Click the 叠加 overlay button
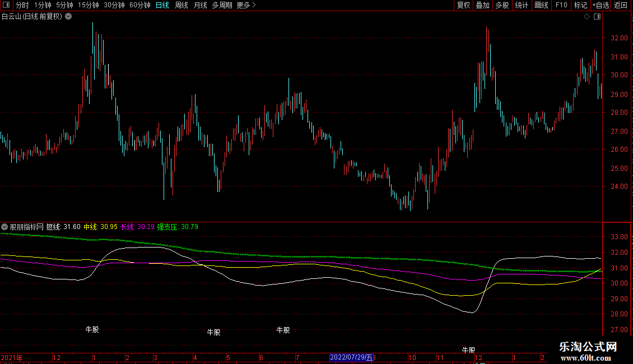Viewport: 633px width, 364px height. (483, 5)
